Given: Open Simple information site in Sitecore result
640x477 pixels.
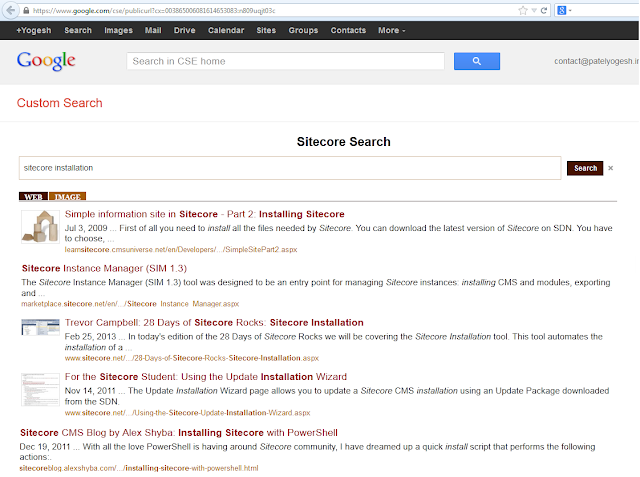Looking at the screenshot, I should (x=204, y=214).
